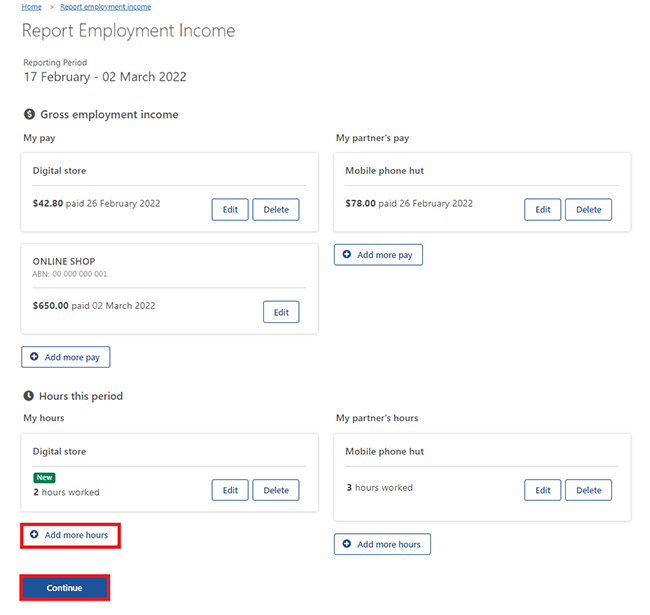The width and height of the screenshot is (650, 615).
Task: Click the Mobile phone hut name in partner's pay card
Action: (x=385, y=171)
